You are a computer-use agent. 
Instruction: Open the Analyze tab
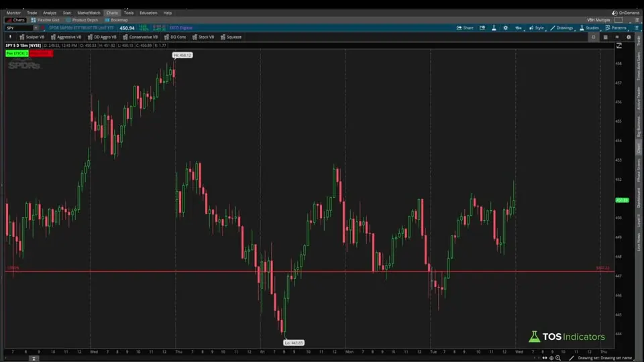coord(50,13)
